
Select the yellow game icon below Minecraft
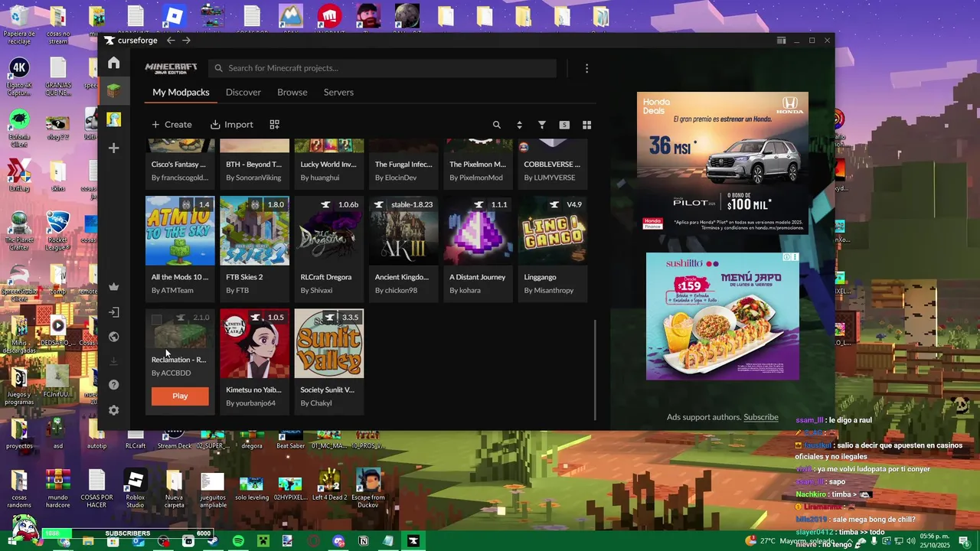pos(113,119)
